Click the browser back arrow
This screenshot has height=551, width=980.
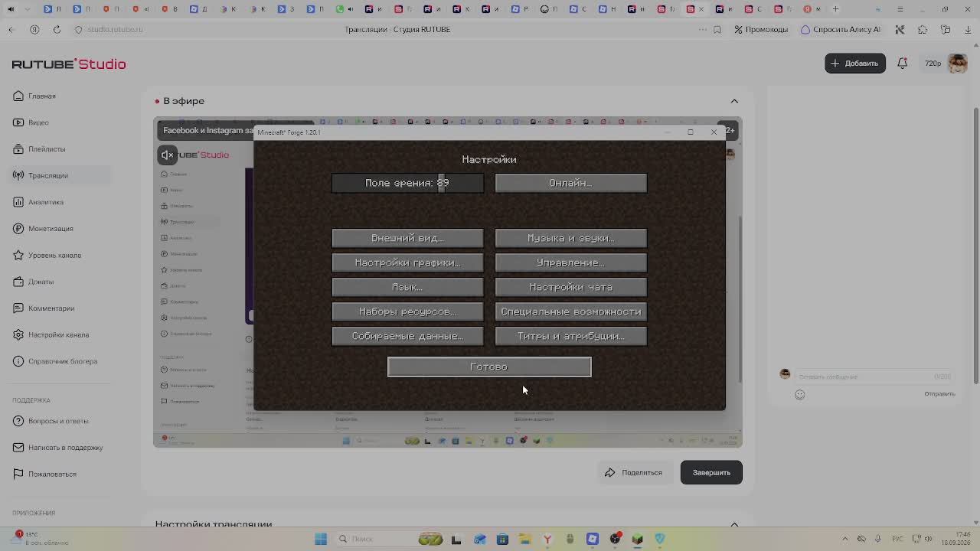(11, 29)
